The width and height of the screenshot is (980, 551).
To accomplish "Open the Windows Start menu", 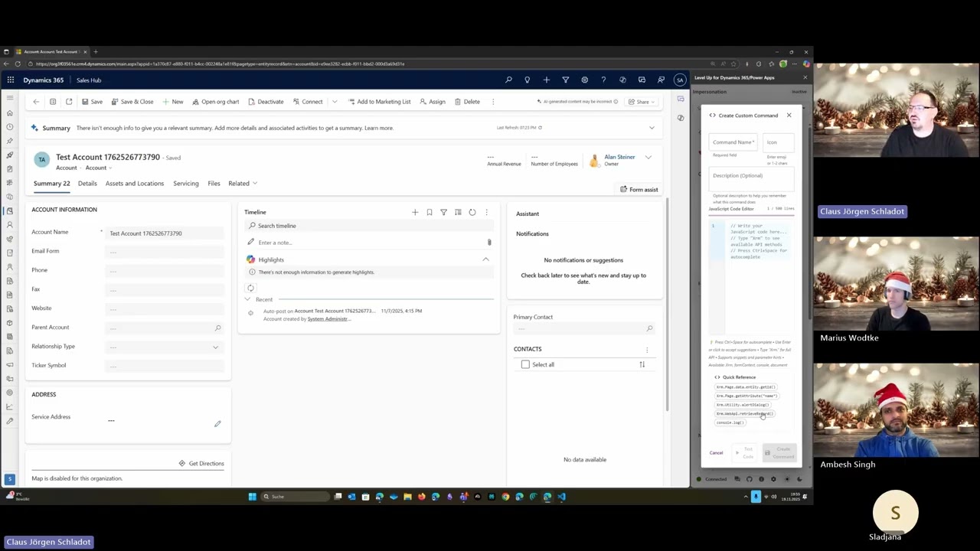I will click(x=252, y=497).
